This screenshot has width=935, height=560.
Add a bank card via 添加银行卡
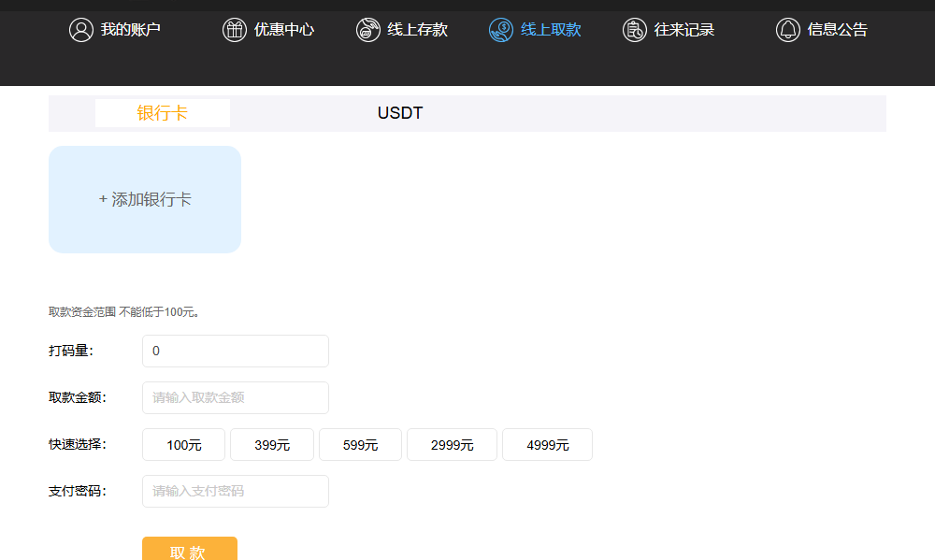coord(145,199)
